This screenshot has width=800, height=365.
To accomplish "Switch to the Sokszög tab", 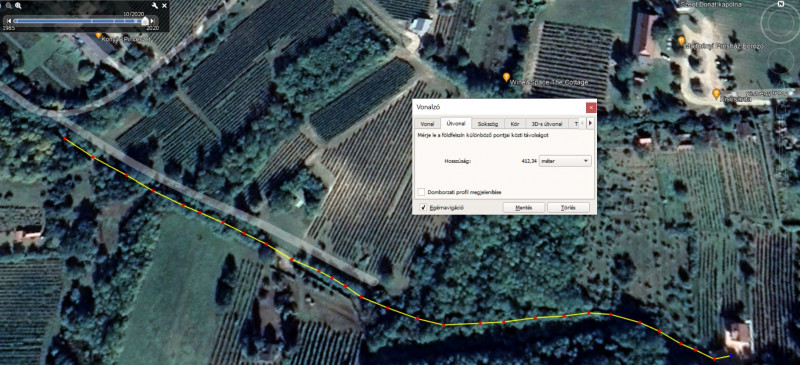I will (488, 124).
